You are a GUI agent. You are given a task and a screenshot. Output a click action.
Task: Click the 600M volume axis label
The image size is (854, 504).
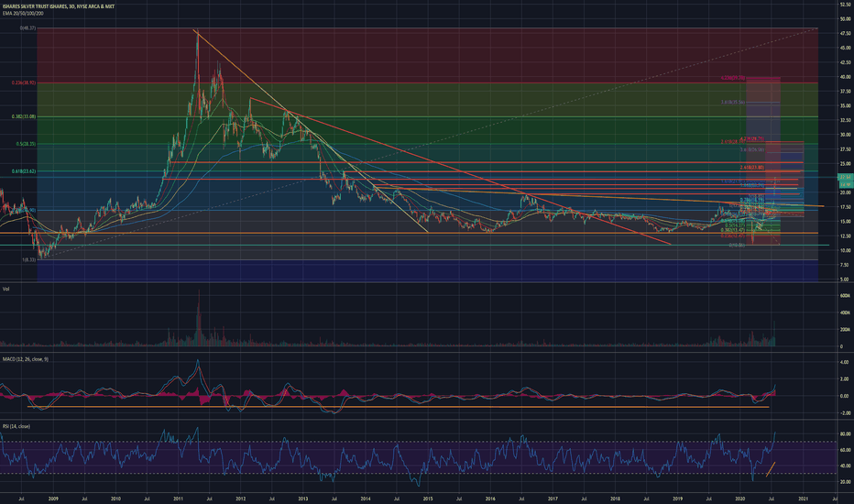point(845,296)
